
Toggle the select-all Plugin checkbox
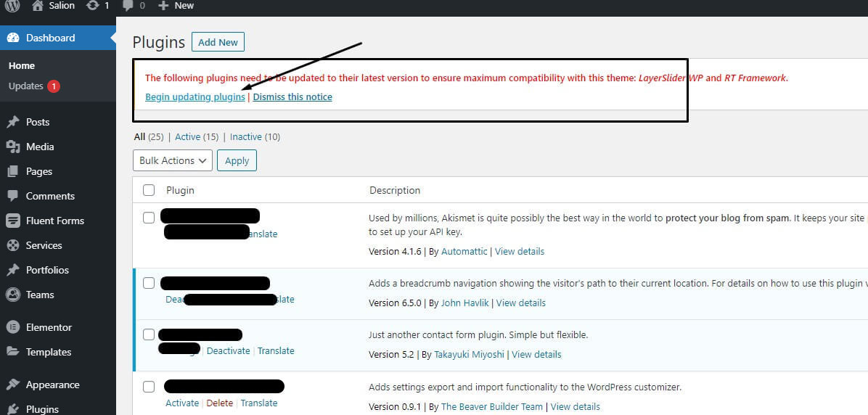click(x=148, y=190)
